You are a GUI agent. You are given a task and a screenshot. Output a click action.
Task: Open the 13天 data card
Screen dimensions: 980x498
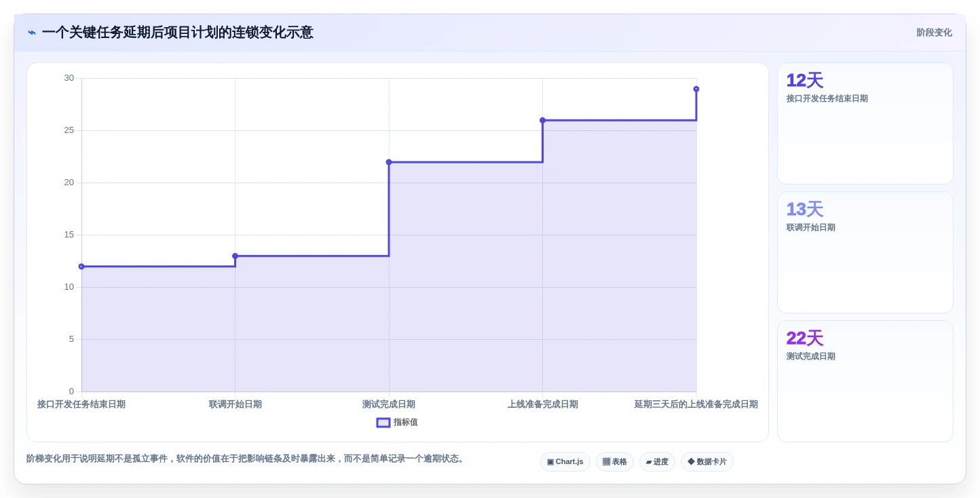[865, 252]
